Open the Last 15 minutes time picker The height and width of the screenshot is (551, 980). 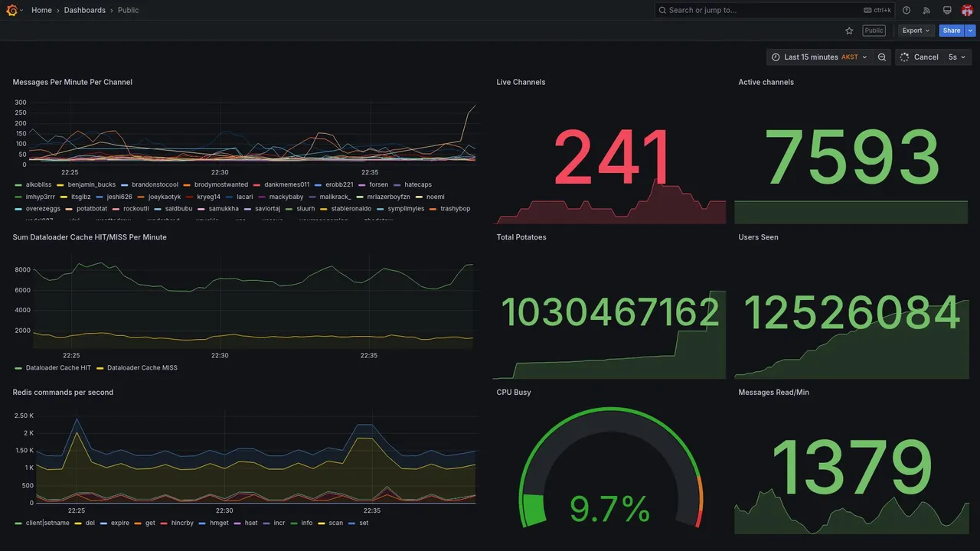click(x=819, y=57)
